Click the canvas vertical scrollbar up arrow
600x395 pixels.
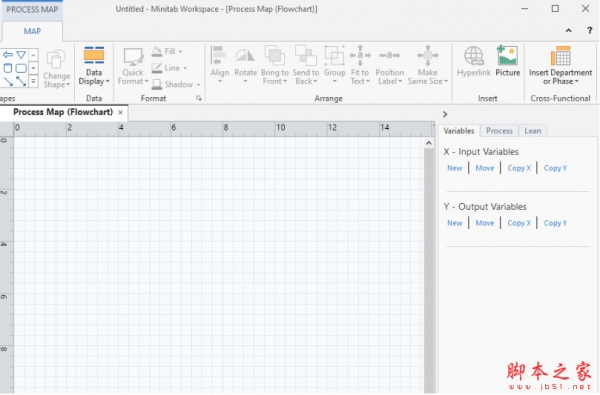(429, 143)
